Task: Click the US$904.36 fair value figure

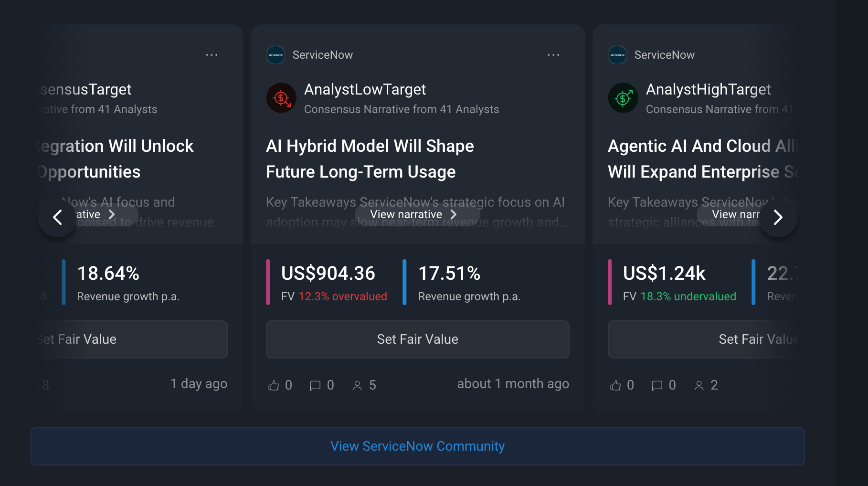Action: 328,274
